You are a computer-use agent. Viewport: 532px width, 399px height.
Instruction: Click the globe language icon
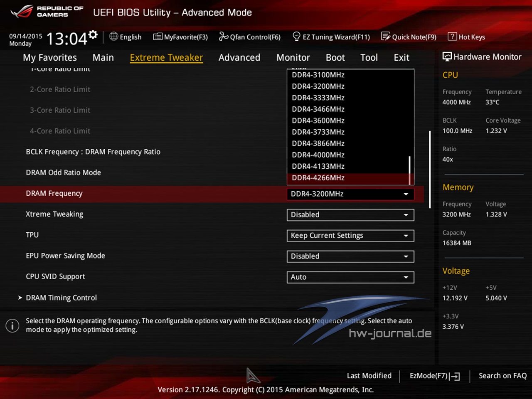pos(113,37)
